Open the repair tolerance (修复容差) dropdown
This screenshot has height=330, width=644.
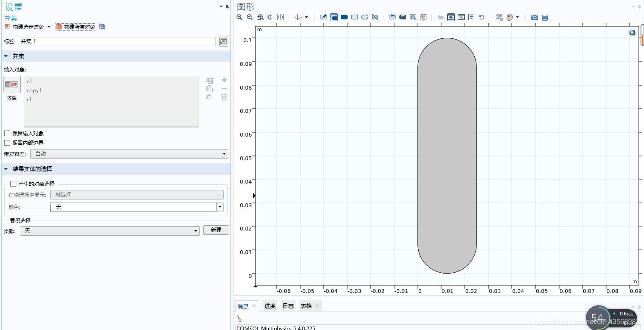(129, 154)
